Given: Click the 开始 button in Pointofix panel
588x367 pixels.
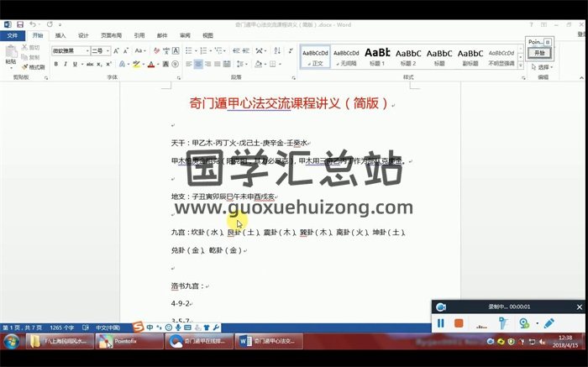Looking at the screenshot, I should tap(539, 53).
